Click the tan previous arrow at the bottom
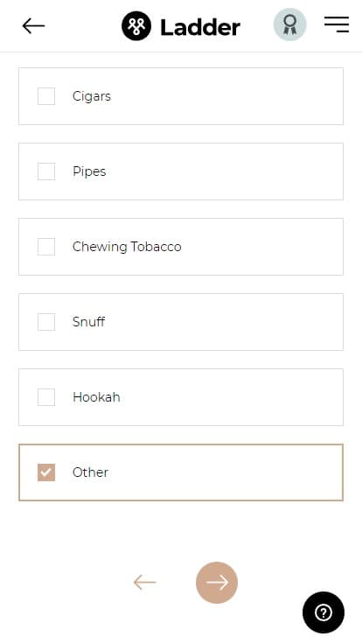The image size is (362, 644). tap(144, 583)
